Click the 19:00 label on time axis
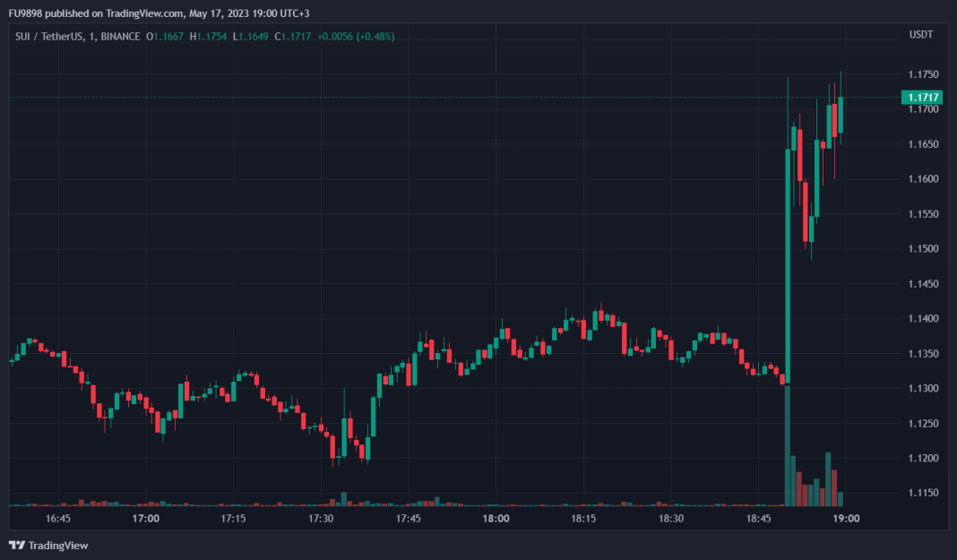 pyautogui.click(x=847, y=519)
